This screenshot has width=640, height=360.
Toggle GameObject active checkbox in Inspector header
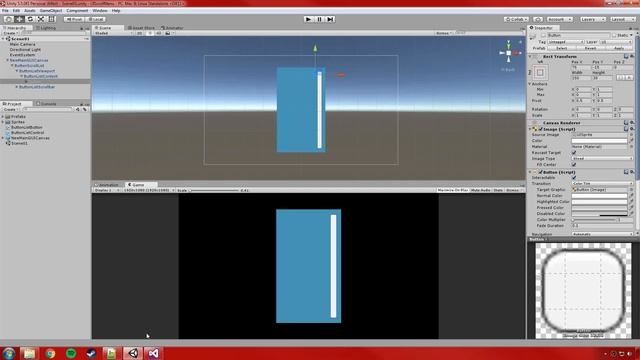pos(543,36)
